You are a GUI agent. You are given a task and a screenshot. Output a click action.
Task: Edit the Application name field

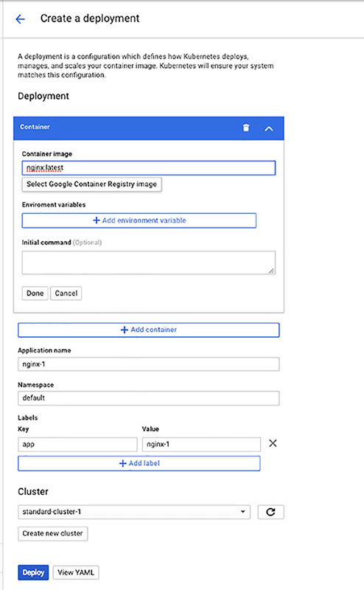tap(149, 364)
